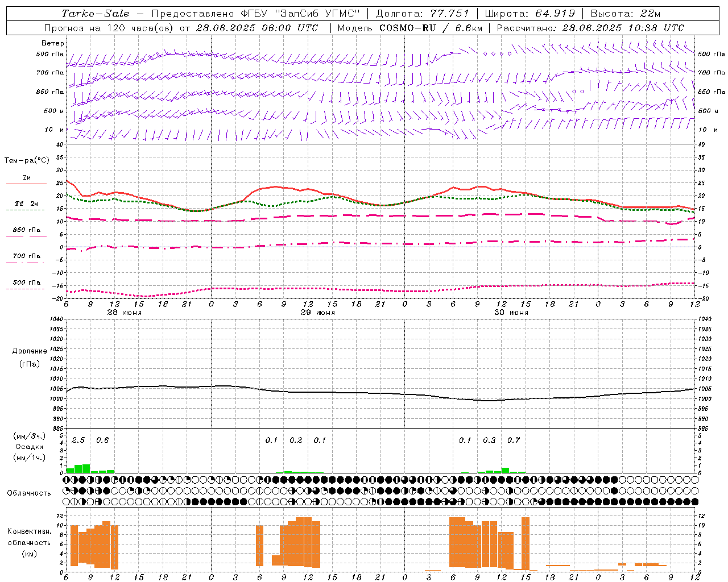
Task: Click the 'Конвективн.' convective cloud label
Action: pos(30,531)
